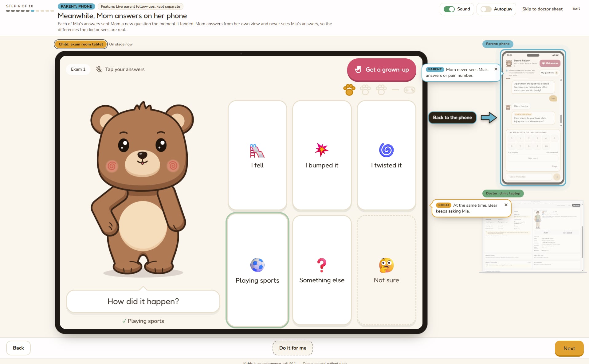Select the 'Not sure' thinking face card
The width and height of the screenshot is (589, 364).
coord(387,270)
